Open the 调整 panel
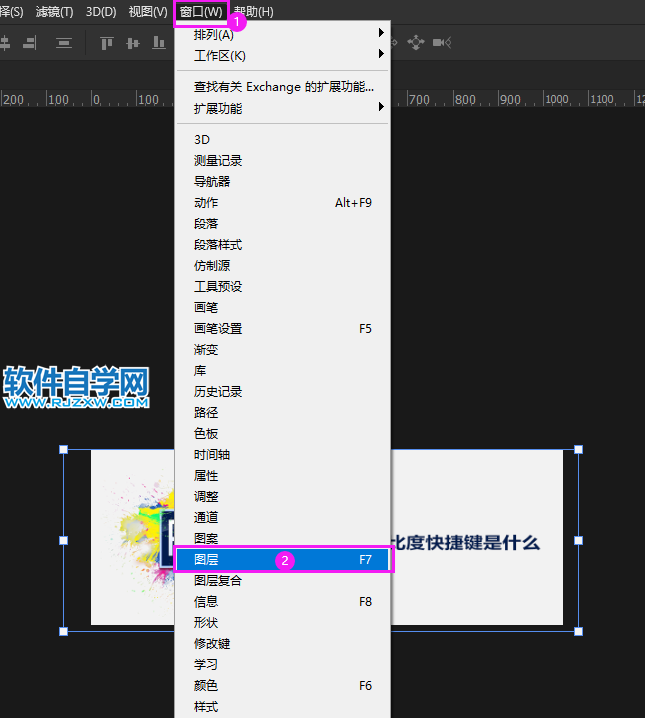The height and width of the screenshot is (718, 645). click(x=282, y=496)
